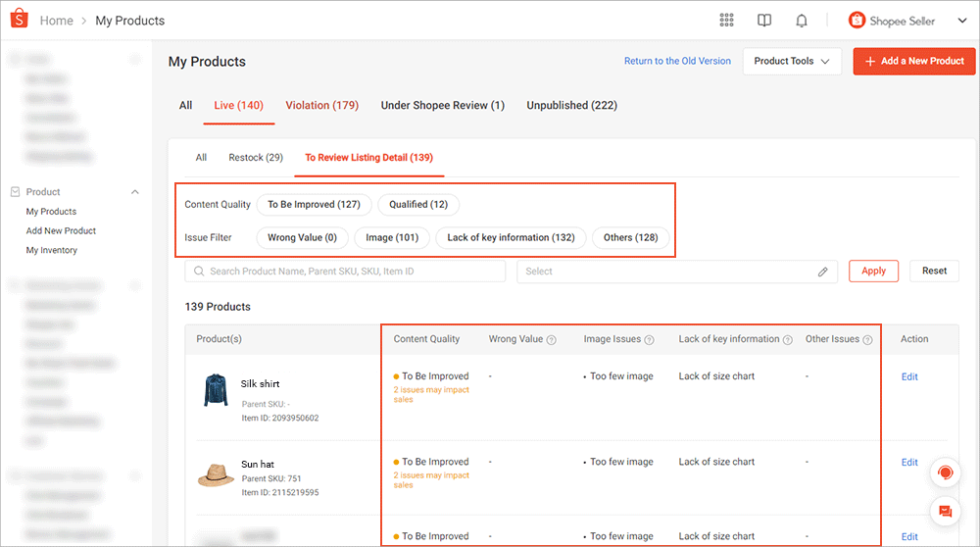Click help icon next to Wrong Value
Viewport: 980px width, 547px height.
552,340
